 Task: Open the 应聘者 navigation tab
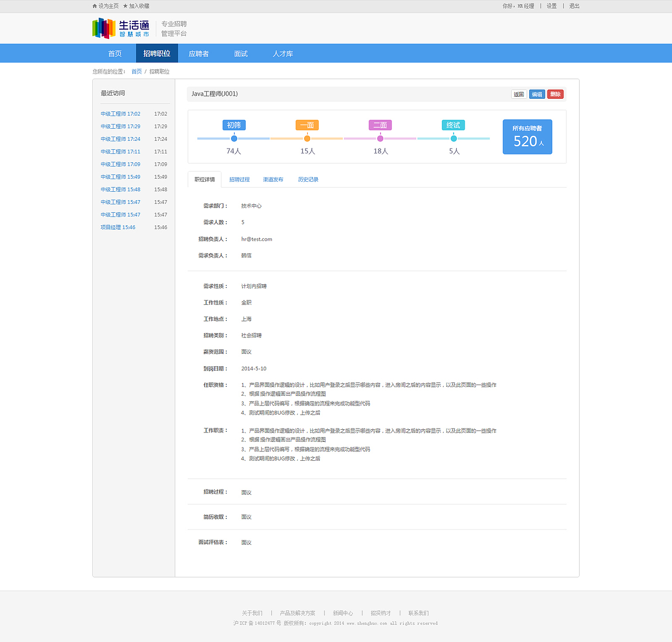point(199,54)
